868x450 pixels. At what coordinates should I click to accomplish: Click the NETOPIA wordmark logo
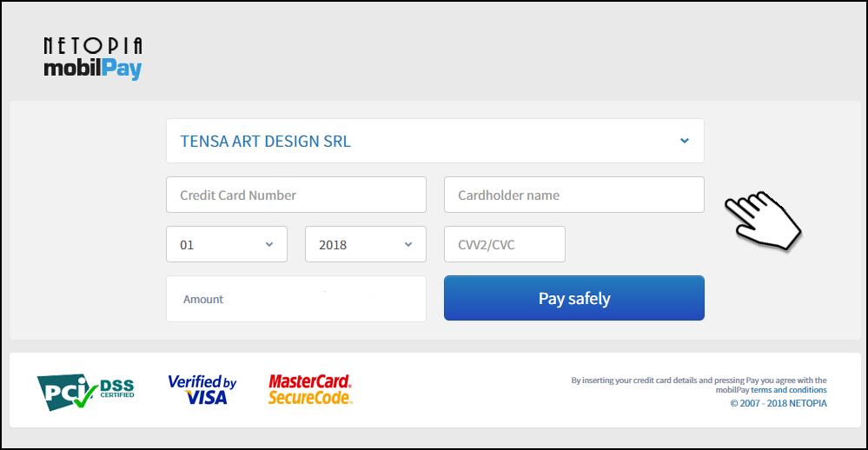[x=93, y=46]
